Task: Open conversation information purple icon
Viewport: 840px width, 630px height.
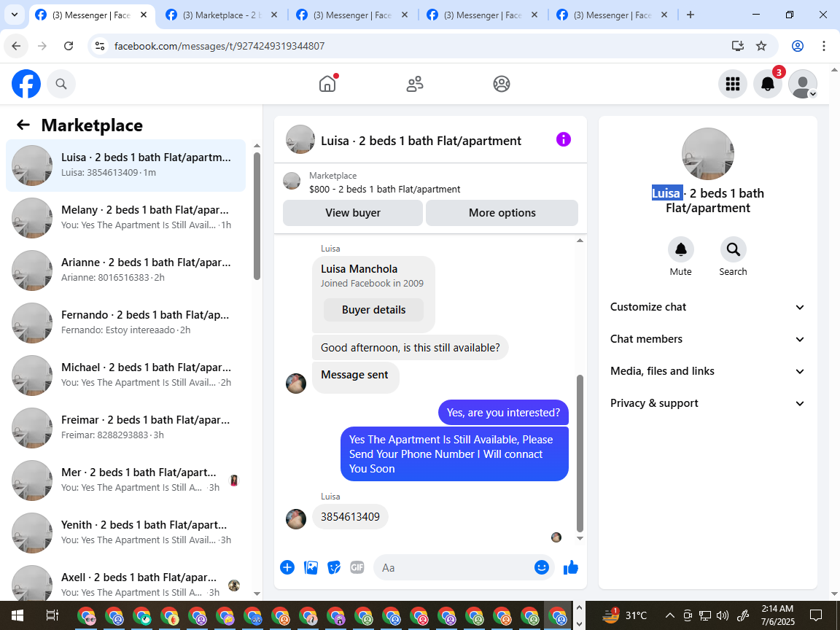Action: tap(564, 140)
